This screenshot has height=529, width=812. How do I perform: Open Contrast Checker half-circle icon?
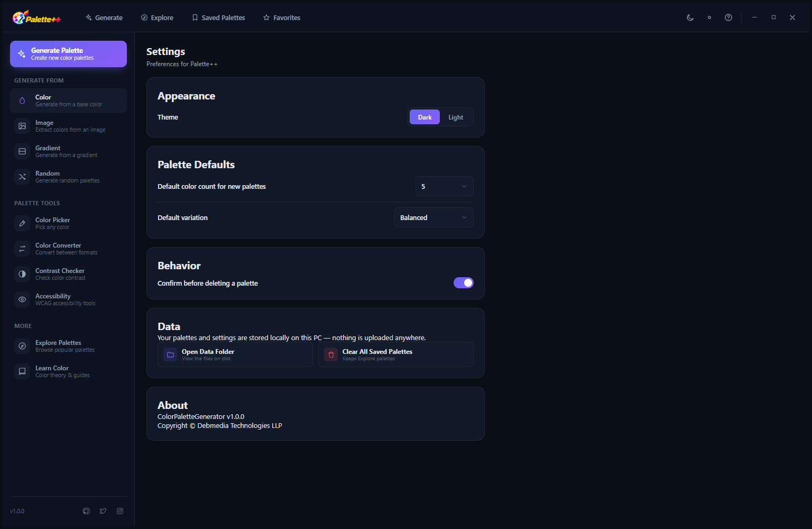click(x=22, y=274)
